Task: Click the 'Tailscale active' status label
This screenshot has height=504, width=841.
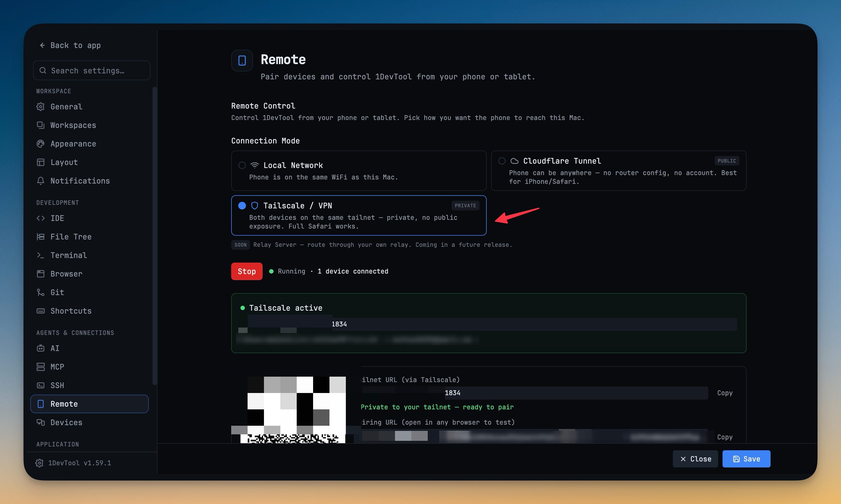Action: pos(286,308)
